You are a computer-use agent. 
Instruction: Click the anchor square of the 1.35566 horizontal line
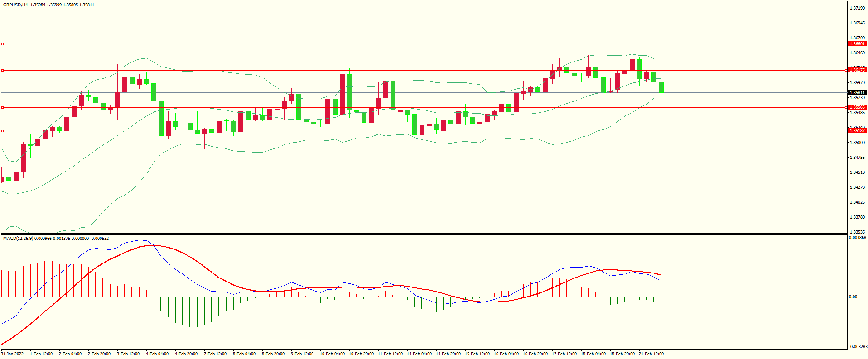[x=2, y=107]
